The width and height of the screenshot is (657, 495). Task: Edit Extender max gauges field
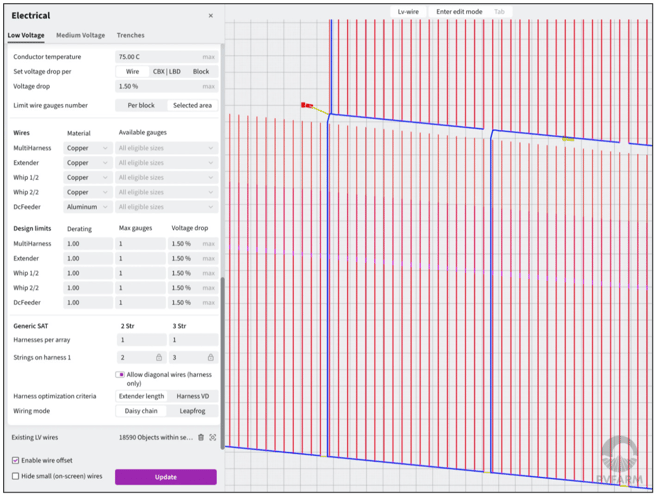tap(140, 258)
